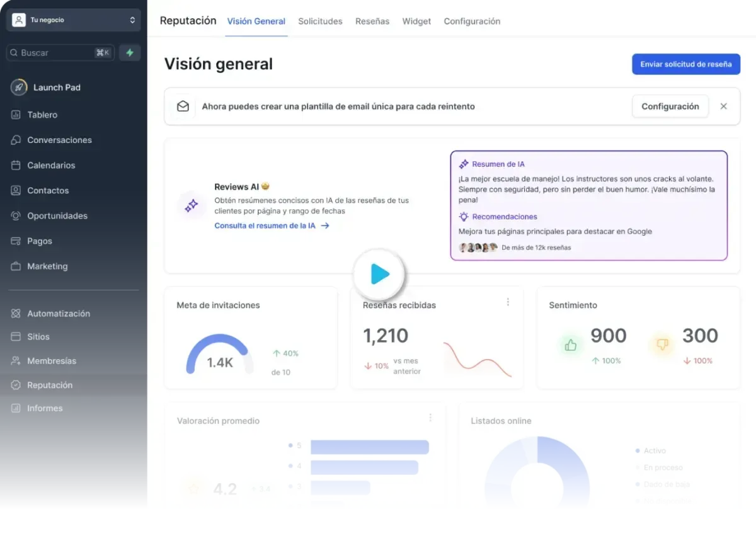756x548 pixels.
Task: Open the Tu negocio account switcher dropdown
Action: tap(74, 20)
